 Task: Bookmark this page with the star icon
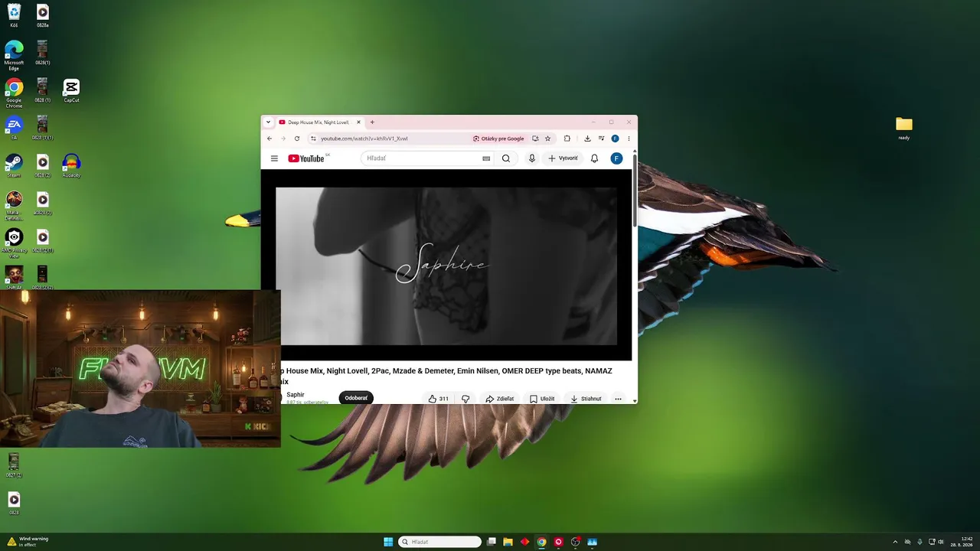coord(547,139)
